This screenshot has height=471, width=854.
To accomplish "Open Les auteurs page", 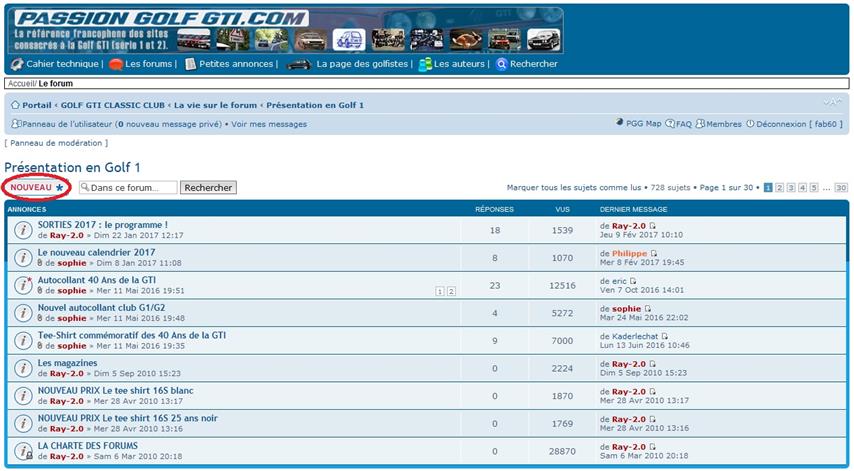I will tap(459, 64).
